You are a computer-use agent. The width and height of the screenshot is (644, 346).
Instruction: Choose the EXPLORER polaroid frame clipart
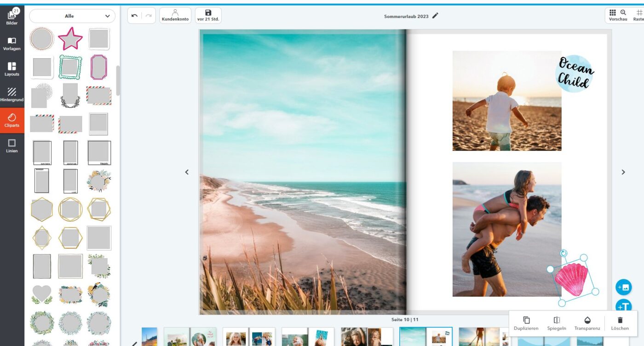click(42, 153)
